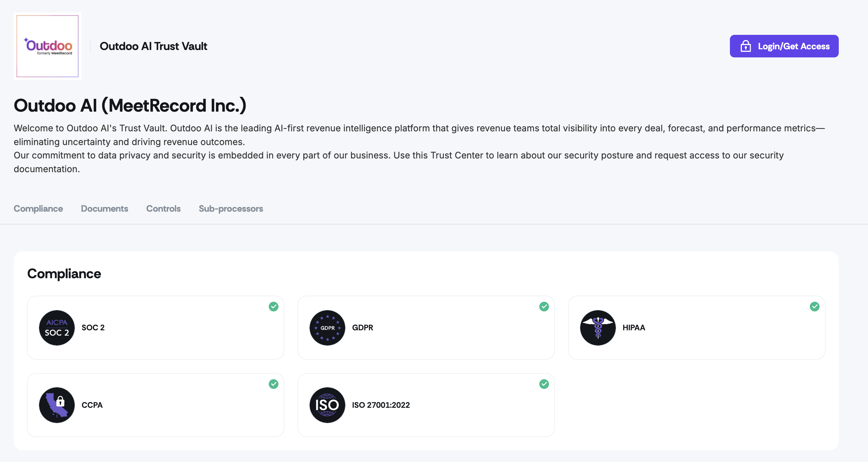Click the green checkmark on SOC 2 card
This screenshot has width=868, height=462.
[x=274, y=307]
